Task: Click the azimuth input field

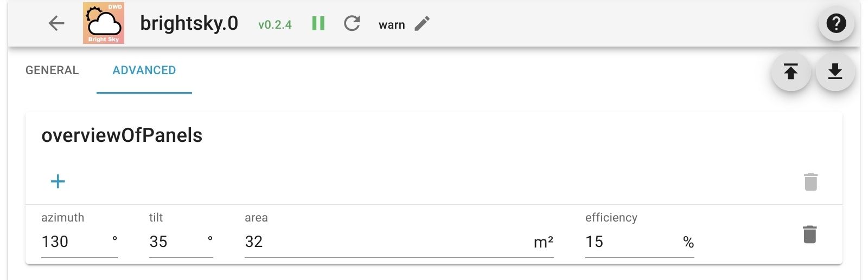Action: tap(74, 242)
